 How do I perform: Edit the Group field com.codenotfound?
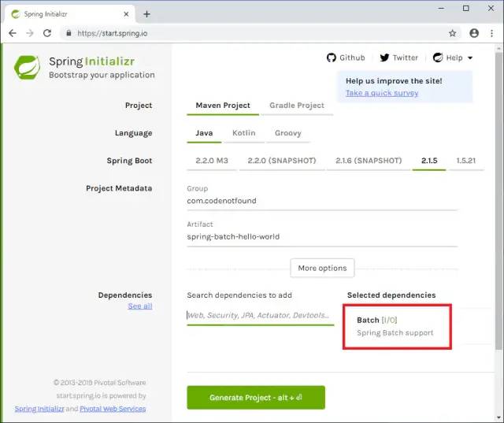[x=322, y=201]
